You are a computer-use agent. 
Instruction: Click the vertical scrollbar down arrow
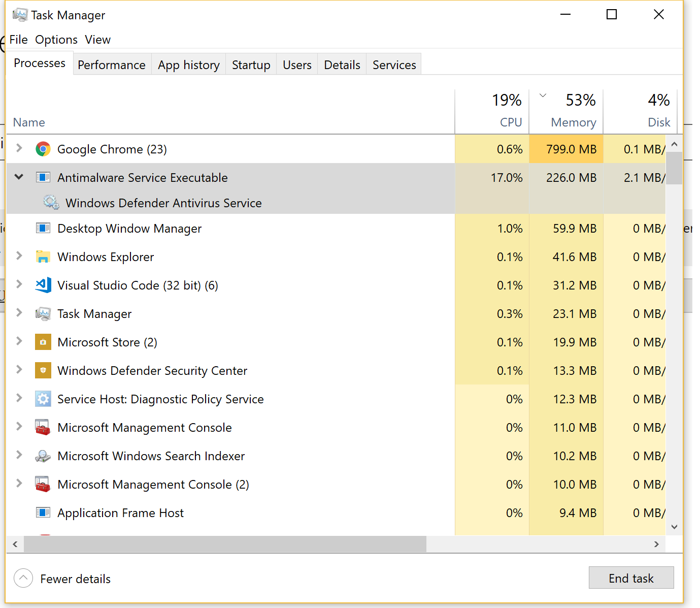[674, 527]
